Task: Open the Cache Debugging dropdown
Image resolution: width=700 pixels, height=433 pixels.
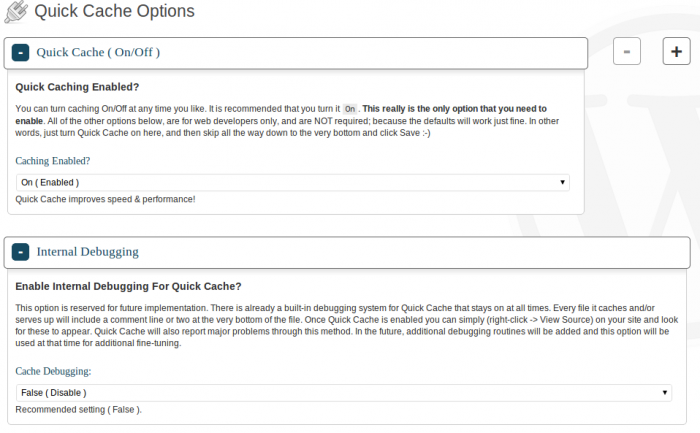Action: point(344,393)
